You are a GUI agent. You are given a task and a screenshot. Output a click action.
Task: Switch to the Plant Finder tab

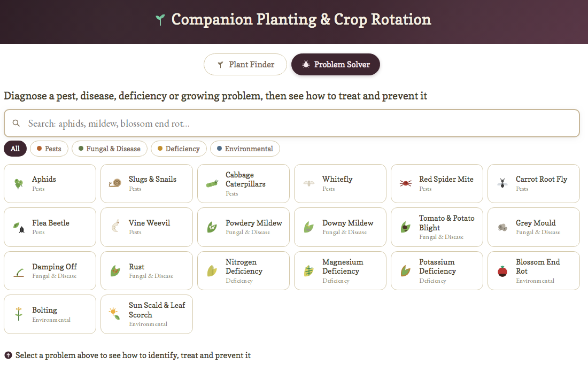pyautogui.click(x=245, y=65)
